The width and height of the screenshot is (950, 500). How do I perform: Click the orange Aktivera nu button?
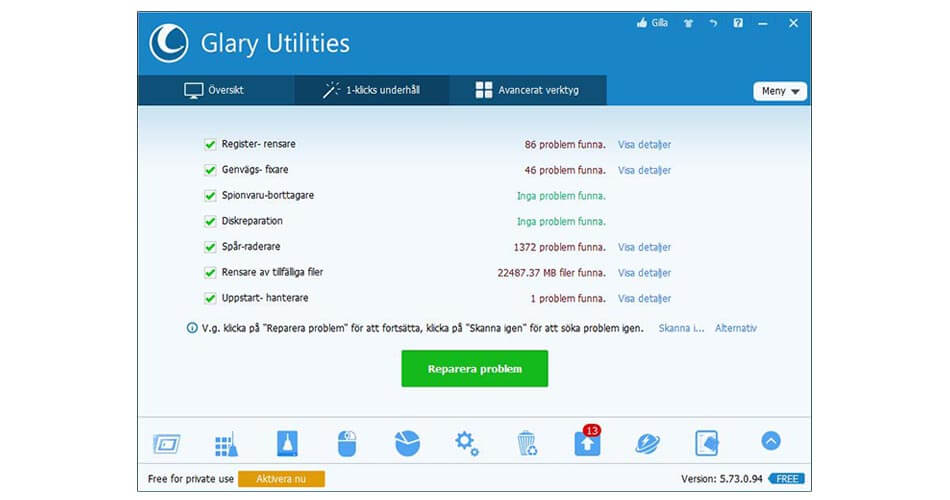click(x=281, y=479)
